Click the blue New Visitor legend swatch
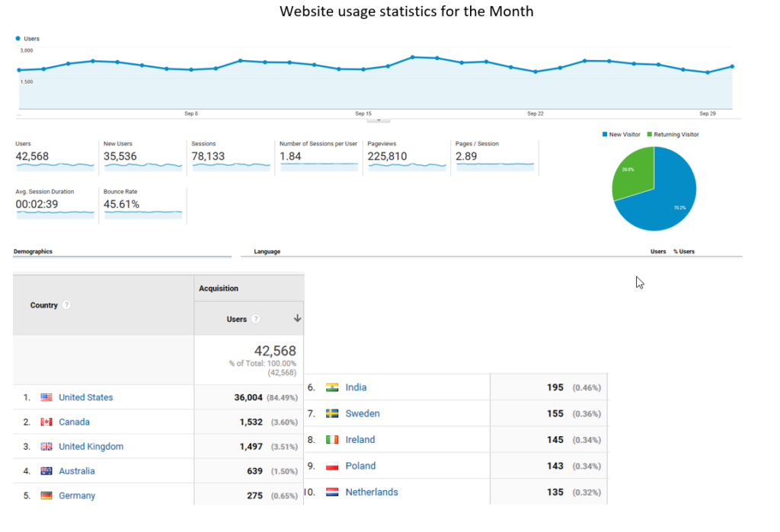This screenshot has height=532, width=780. 605,135
